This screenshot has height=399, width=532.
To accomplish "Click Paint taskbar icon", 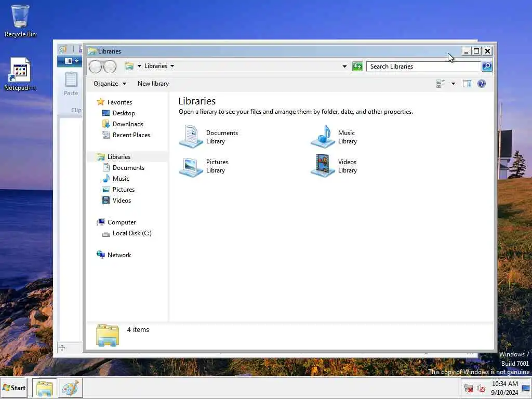I will click(x=71, y=388).
